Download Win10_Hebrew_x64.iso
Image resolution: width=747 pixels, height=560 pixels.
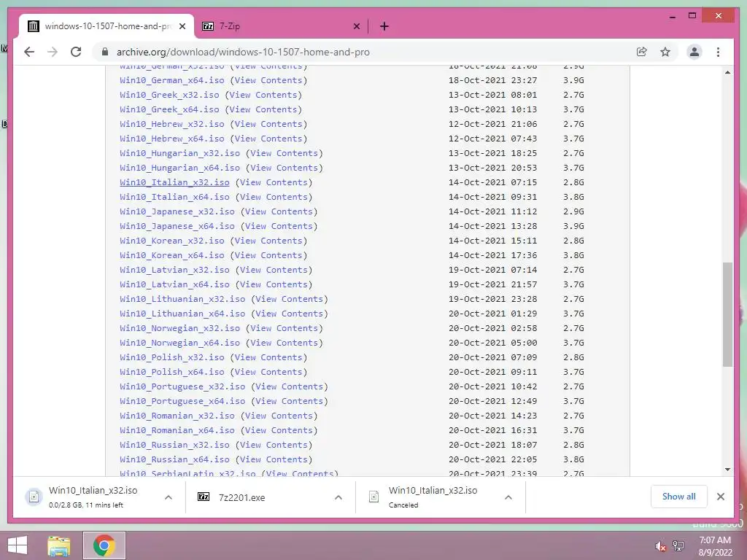(x=172, y=139)
